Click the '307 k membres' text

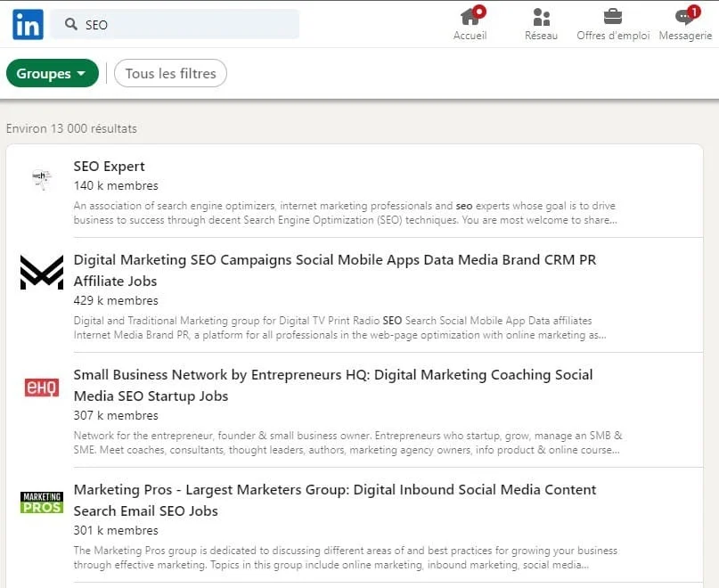(116, 415)
